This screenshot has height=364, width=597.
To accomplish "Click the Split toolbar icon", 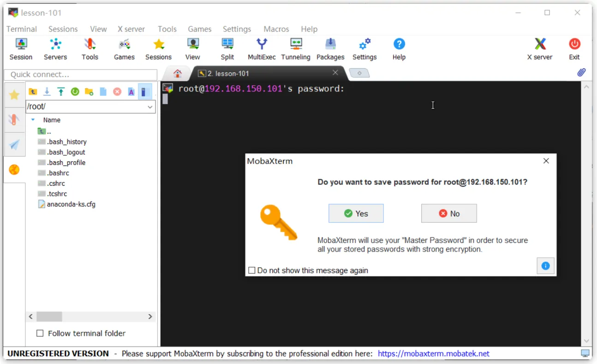I will [x=227, y=49].
